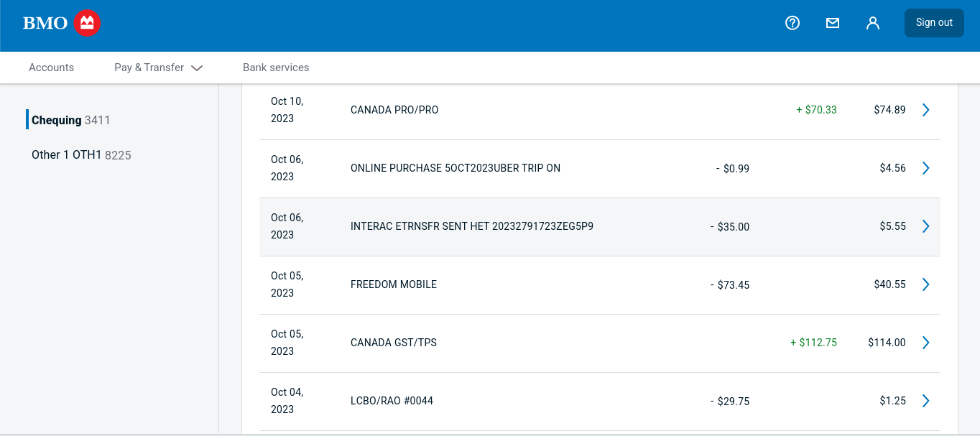Open details arrow for Interac e-transfer sent

(925, 226)
